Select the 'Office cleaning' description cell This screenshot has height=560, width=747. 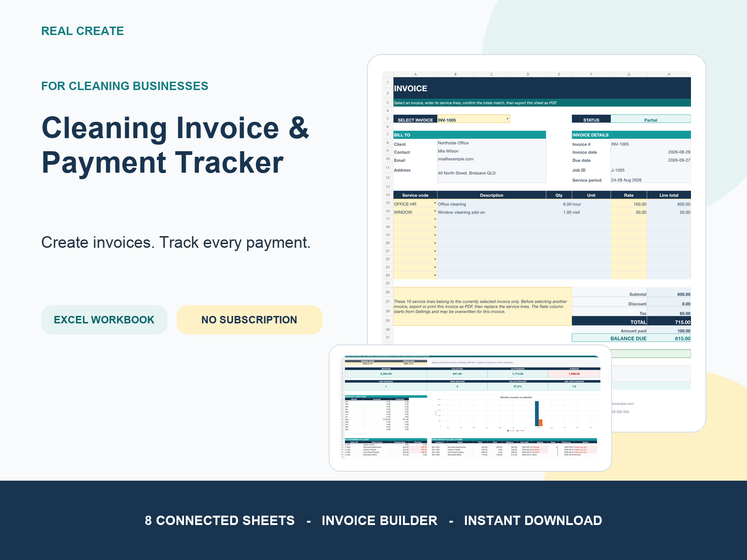(492, 204)
